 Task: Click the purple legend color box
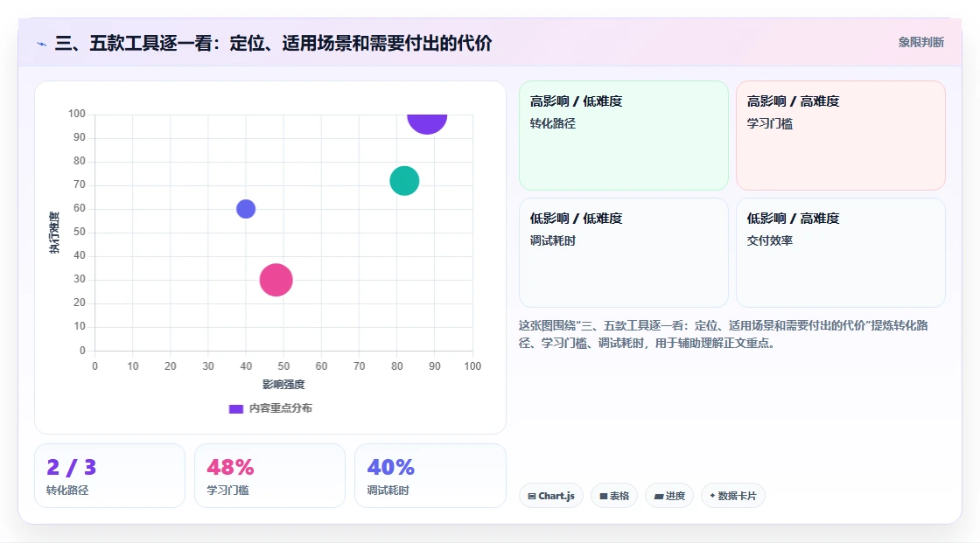235,408
